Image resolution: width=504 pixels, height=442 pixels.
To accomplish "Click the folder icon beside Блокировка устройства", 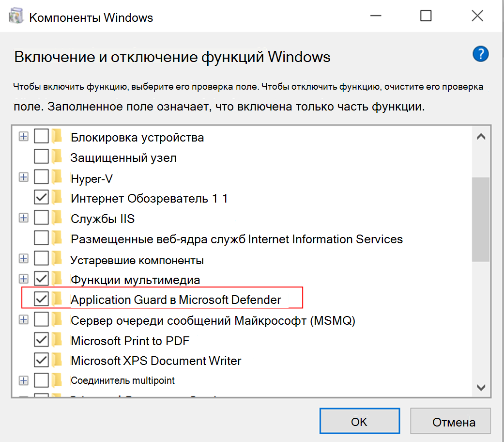I will point(57,136).
